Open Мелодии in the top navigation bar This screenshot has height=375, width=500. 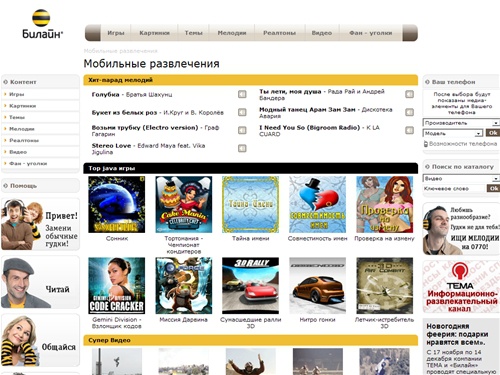232,33
